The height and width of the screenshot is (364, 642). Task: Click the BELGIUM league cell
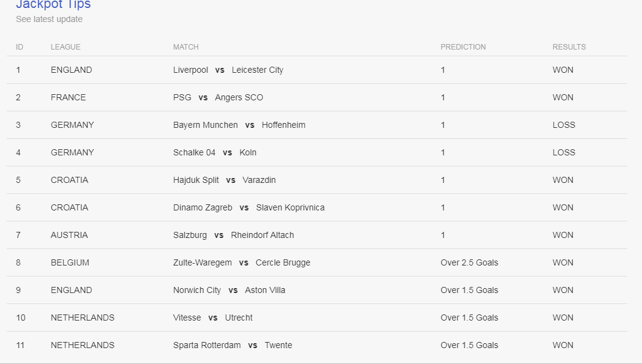click(70, 262)
